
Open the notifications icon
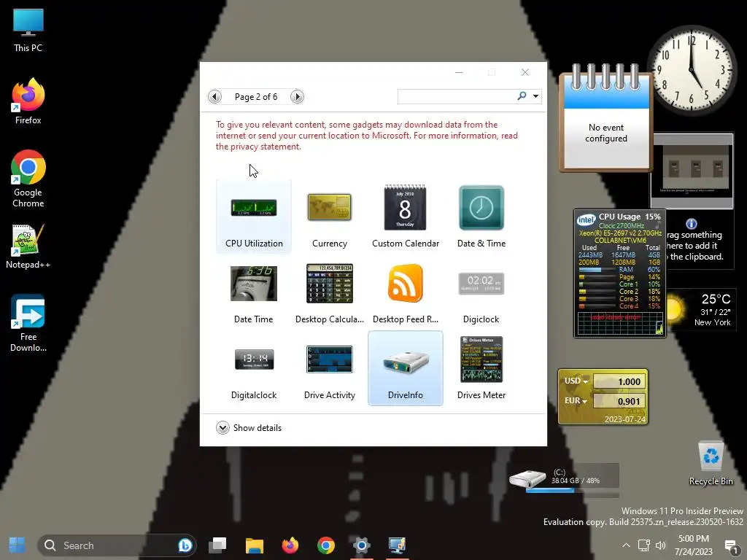731,545
